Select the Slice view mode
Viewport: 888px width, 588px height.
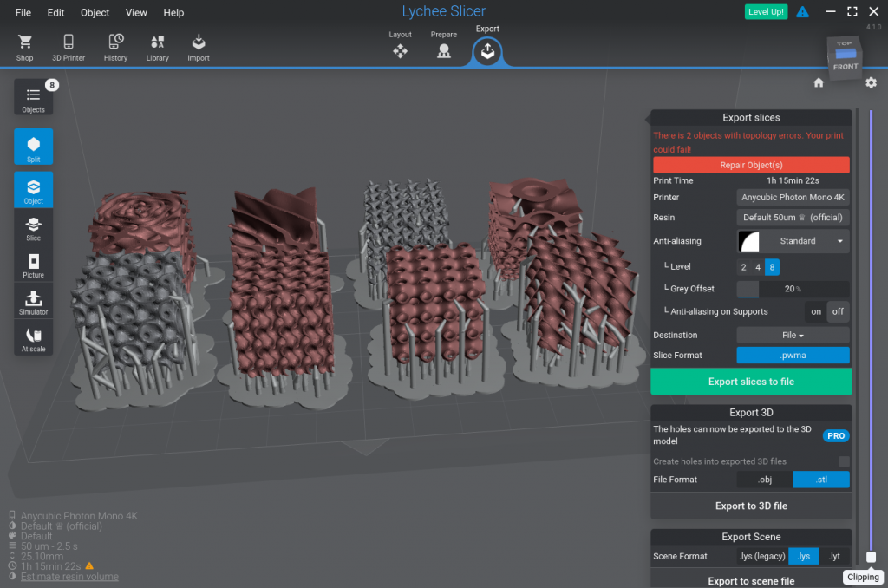[34, 226]
